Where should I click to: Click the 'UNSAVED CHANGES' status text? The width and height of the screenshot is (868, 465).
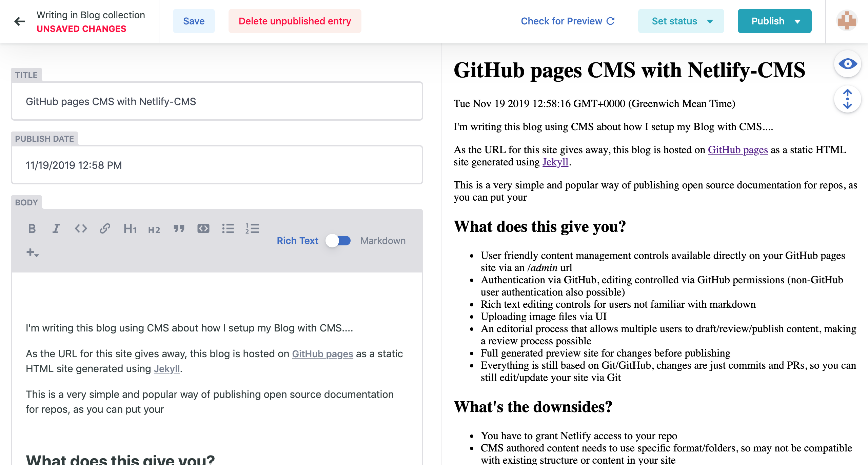[x=81, y=29]
